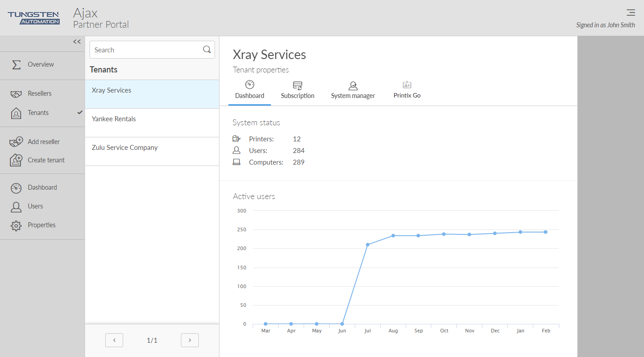Click the Overview sigma icon
The width and height of the screenshot is (644, 357).
16,64
